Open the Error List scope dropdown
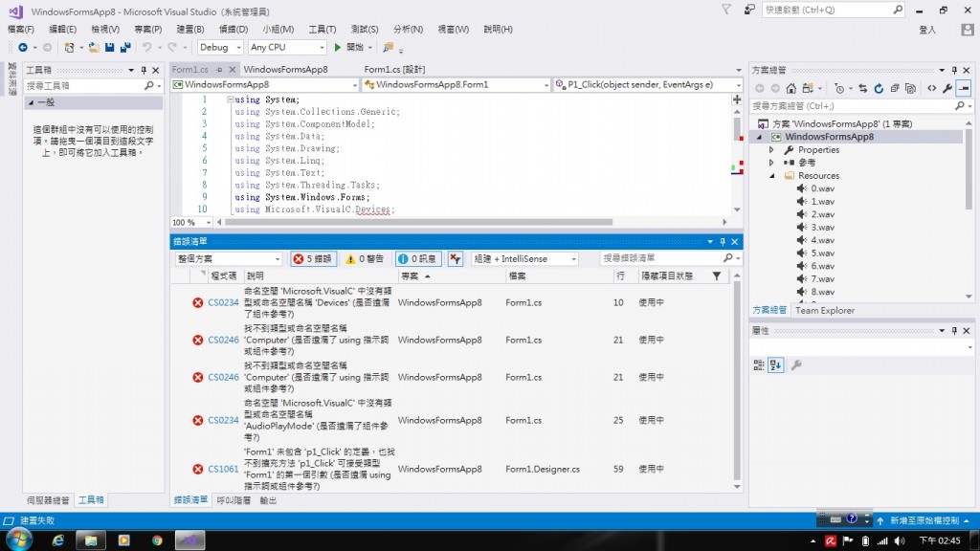The height and width of the screenshot is (551, 980). click(228, 258)
